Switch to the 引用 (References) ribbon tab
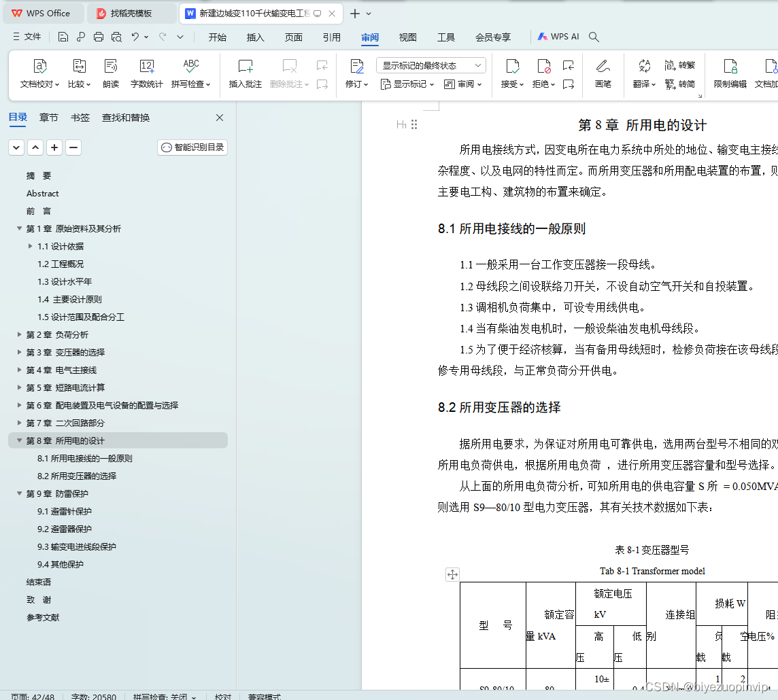Viewport: 778px width, 700px height. 331,37
